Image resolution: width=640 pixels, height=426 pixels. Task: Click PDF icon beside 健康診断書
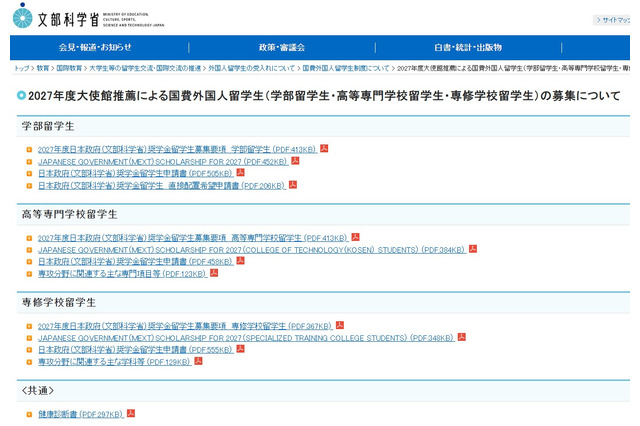coord(131,413)
